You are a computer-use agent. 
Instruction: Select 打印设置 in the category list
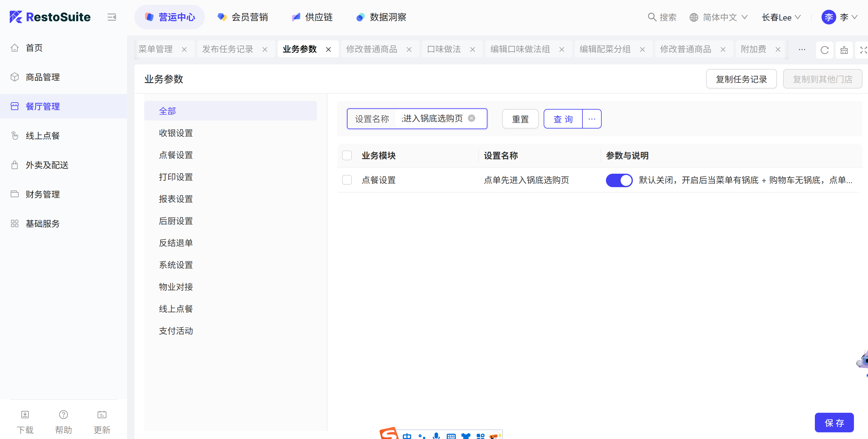(x=176, y=177)
